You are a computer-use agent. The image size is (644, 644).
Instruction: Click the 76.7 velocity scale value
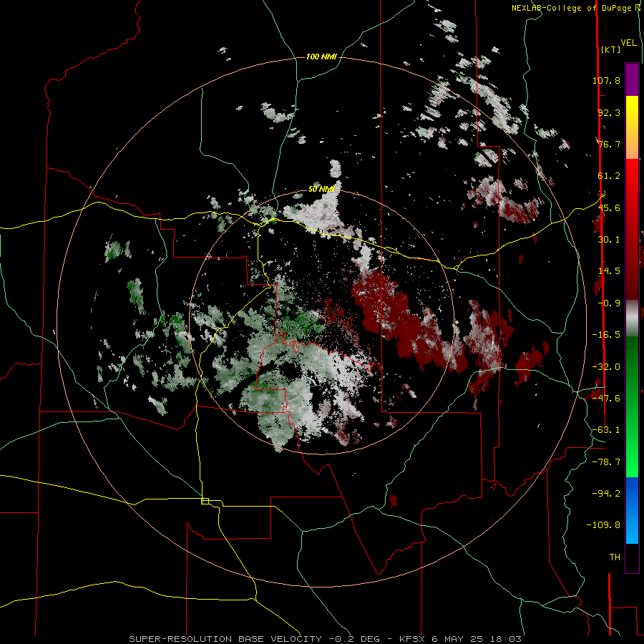click(x=609, y=144)
